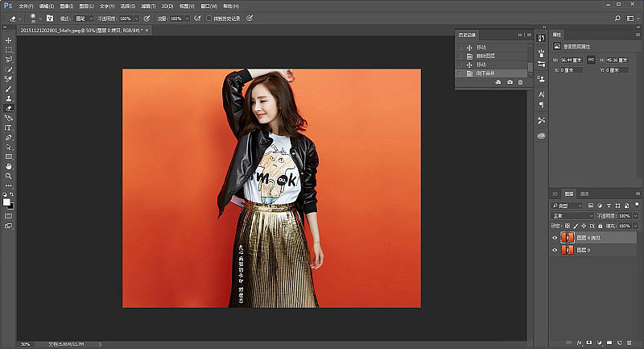Switch to the 通道 tab
Image resolution: width=644 pixels, height=349 pixels.
click(585, 194)
